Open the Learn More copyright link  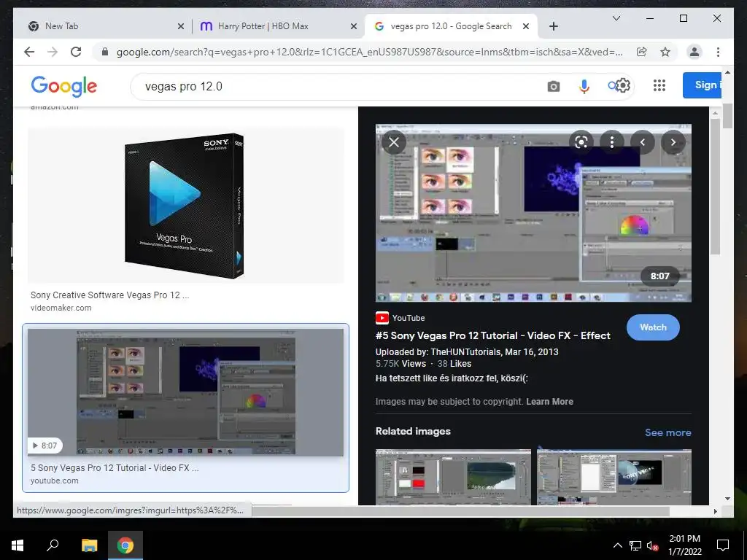pyautogui.click(x=549, y=402)
